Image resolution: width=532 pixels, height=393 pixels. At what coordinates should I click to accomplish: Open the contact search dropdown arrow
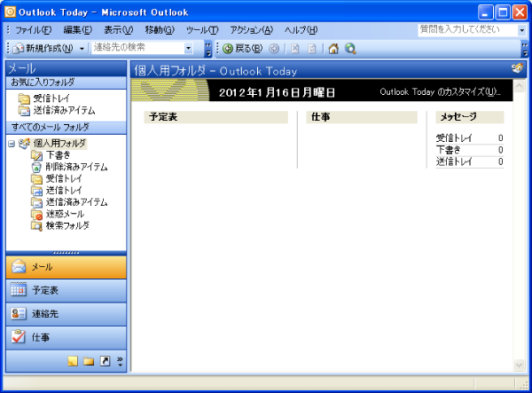189,48
